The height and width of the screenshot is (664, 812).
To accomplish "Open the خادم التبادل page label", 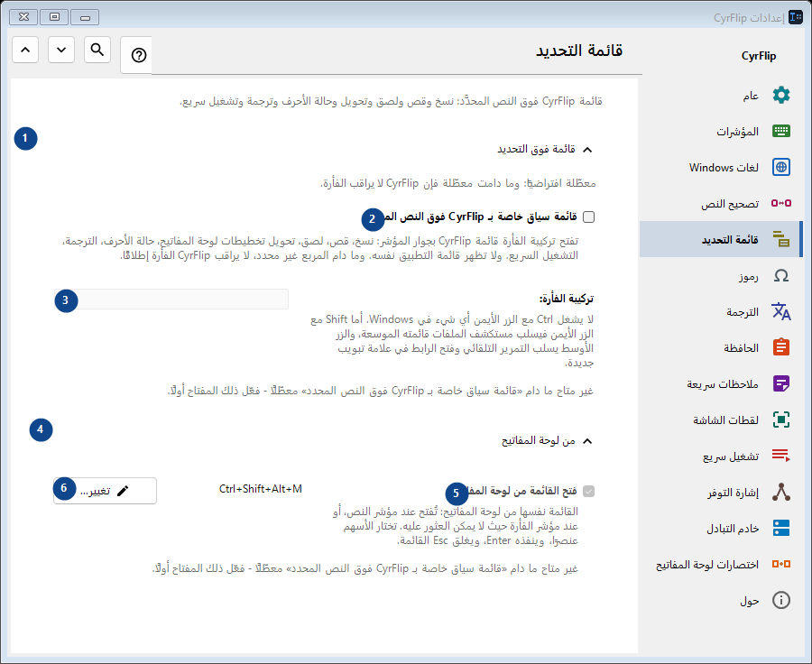I will tap(733, 529).
